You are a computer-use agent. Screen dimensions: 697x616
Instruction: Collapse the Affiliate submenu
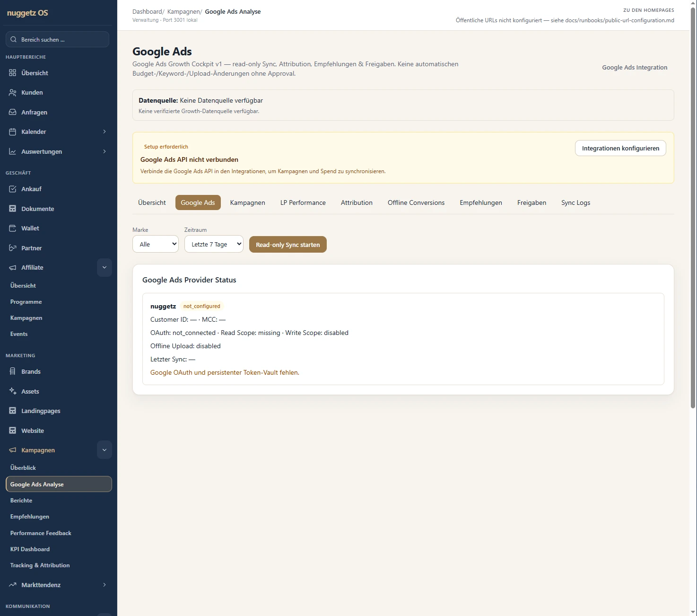105,267
